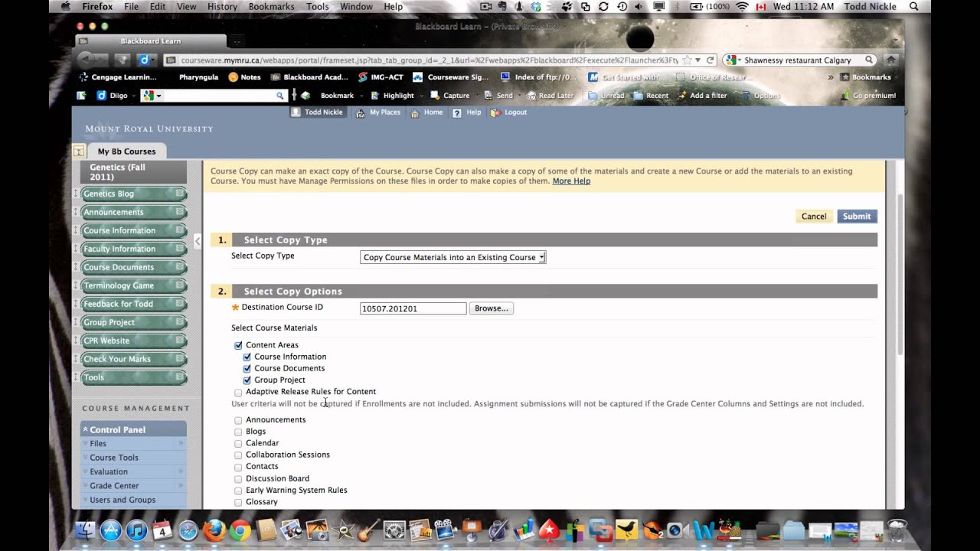This screenshot has width=980, height=551.
Task: Uncheck the Course Information checkbox
Action: (x=247, y=357)
